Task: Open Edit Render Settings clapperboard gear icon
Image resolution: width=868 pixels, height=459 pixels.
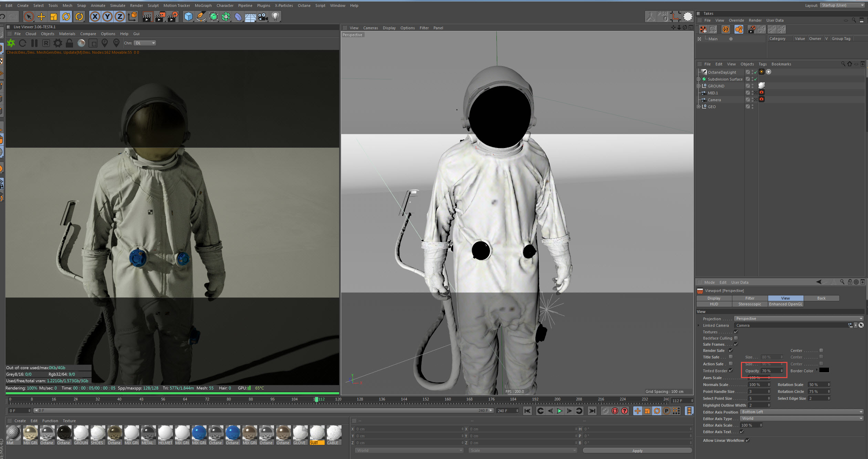Action: pos(172,17)
